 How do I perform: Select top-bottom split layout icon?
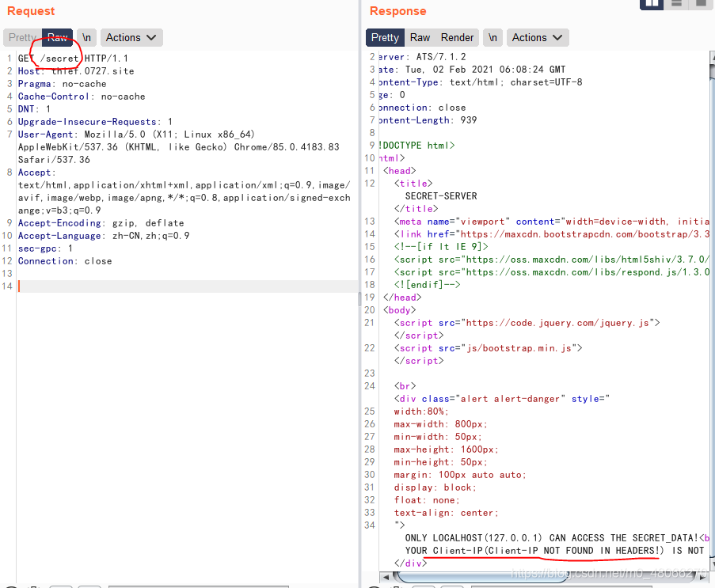click(677, 4)
